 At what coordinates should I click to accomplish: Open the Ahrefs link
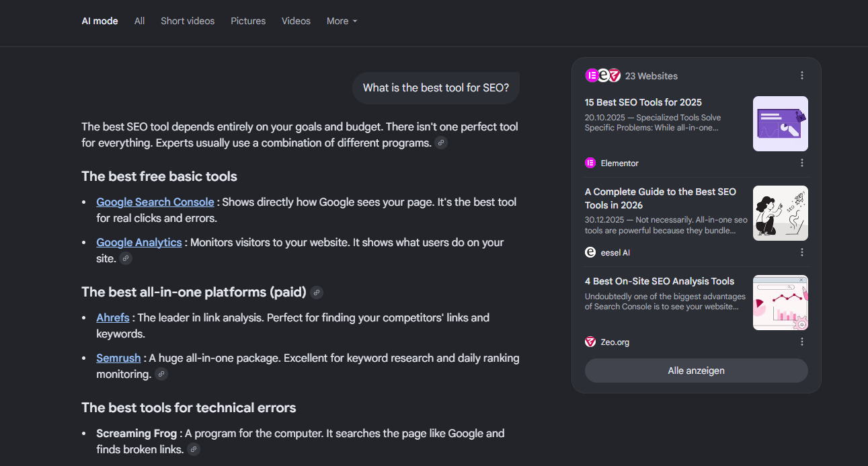point(113,317)
